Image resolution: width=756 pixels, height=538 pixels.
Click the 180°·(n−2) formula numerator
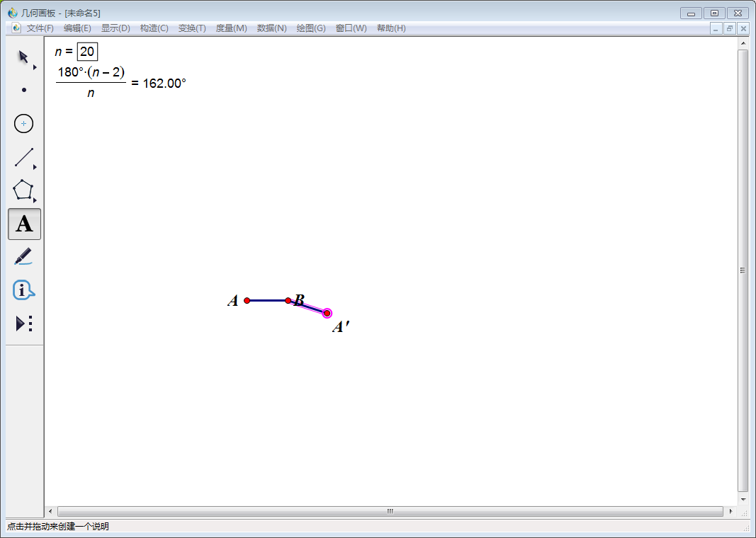tap(91, 72)
